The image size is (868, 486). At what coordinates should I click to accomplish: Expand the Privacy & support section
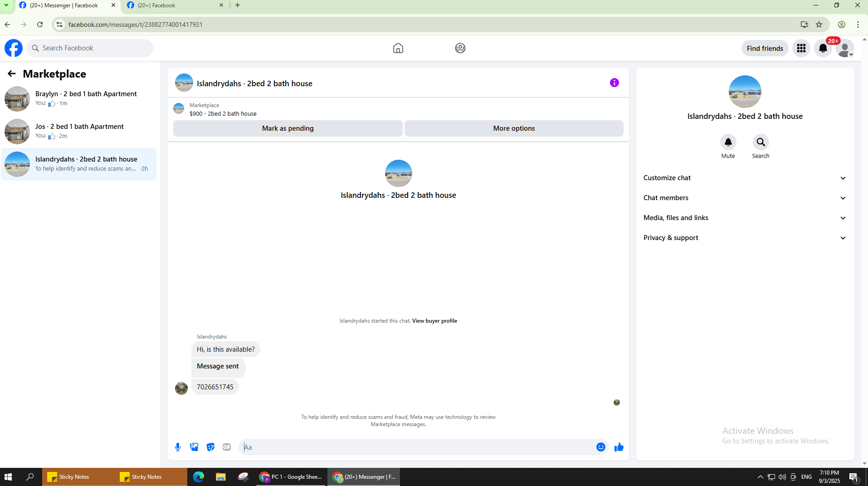click(x=745, y=238)
